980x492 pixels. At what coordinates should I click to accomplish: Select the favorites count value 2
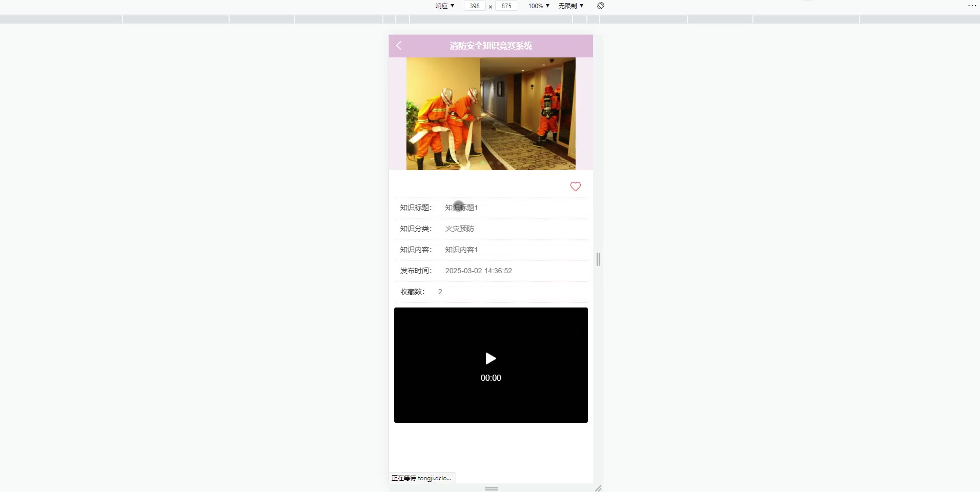point(440,292)
